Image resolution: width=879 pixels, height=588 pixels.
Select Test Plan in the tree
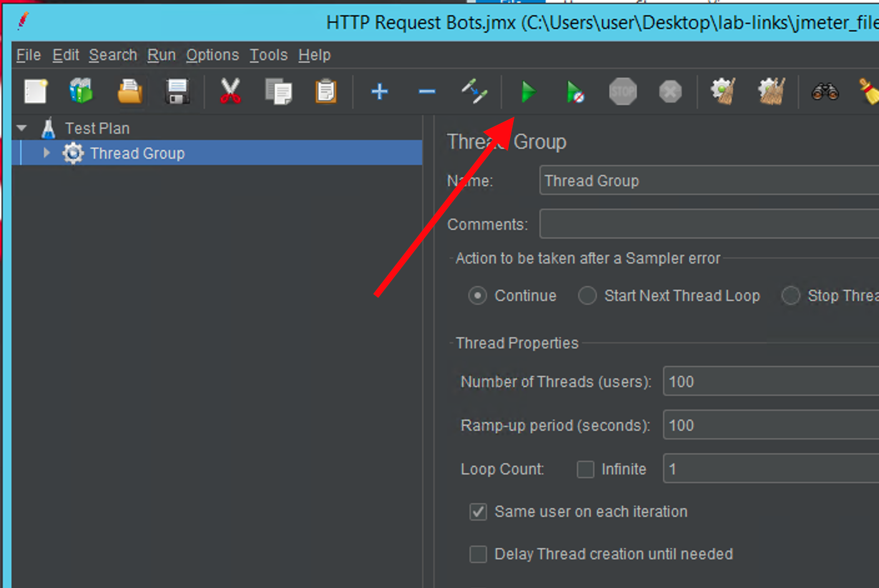[97, 128]
